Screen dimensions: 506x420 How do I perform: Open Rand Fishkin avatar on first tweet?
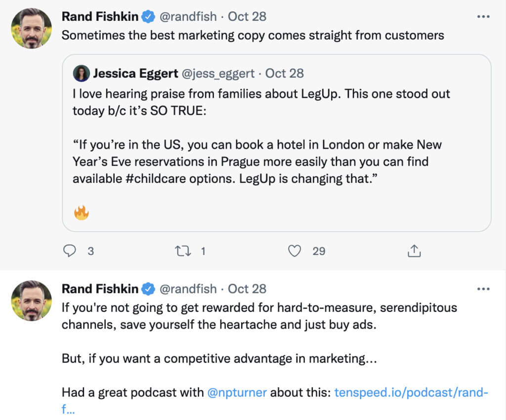click(32, 28)
